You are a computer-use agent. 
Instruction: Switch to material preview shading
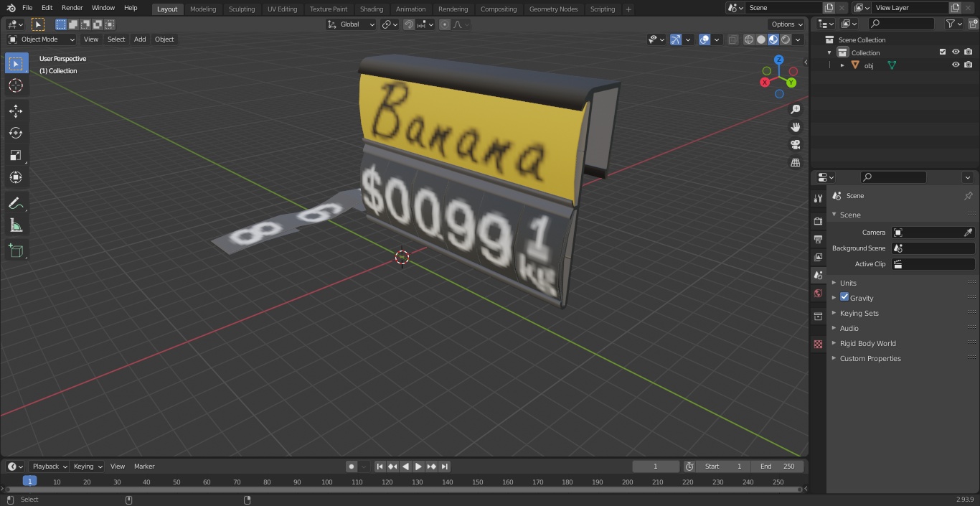pyautogui.click(x=773, y=39)
